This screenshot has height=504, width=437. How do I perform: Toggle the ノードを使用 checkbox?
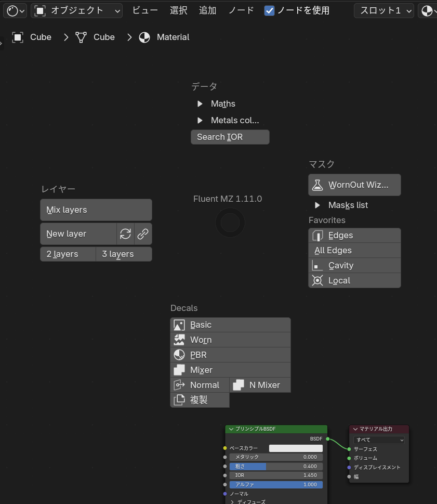tap(269, 10)
